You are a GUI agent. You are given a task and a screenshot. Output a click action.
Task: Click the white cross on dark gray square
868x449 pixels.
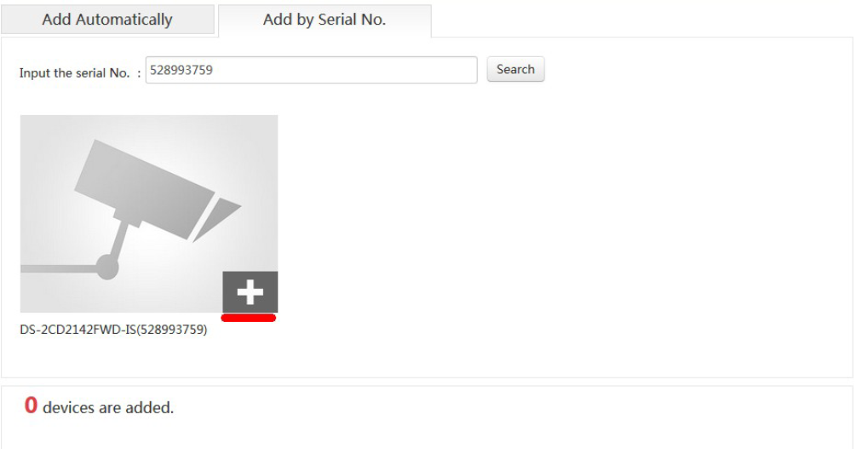pyautogui.click(x=250, y=291)
